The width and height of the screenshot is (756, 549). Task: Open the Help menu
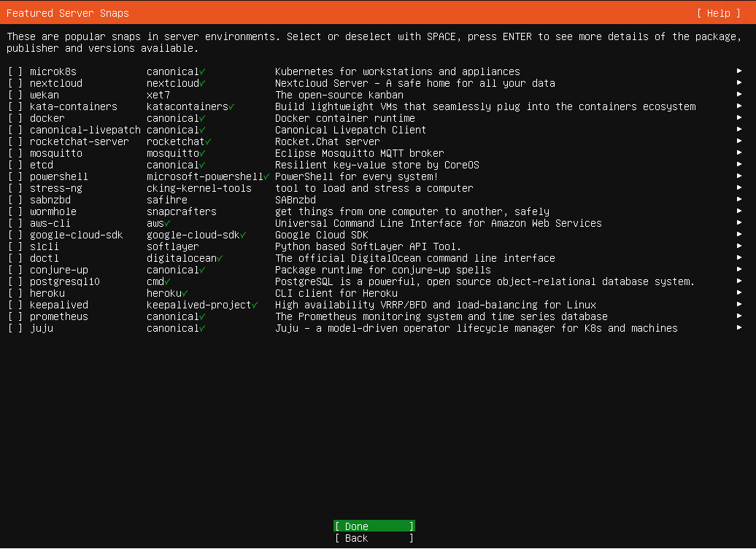click(718, 13)
